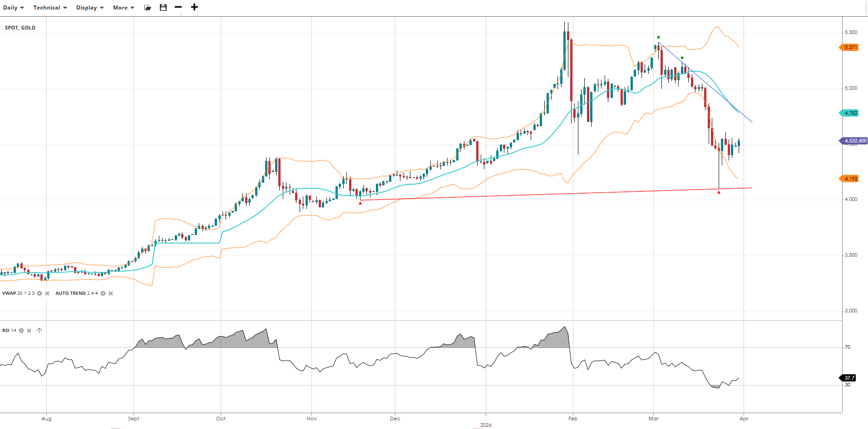The width and height of the screenshot is (868, 429).
Task: Click the SPOT, GOLD symbol label
Action: click(x=20, y=28)
